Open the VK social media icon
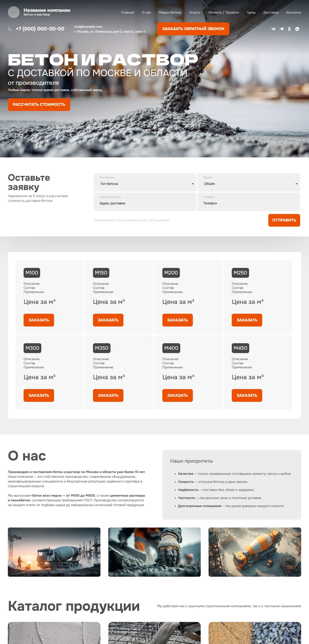 pyautogui.click(x=274, y=29)
